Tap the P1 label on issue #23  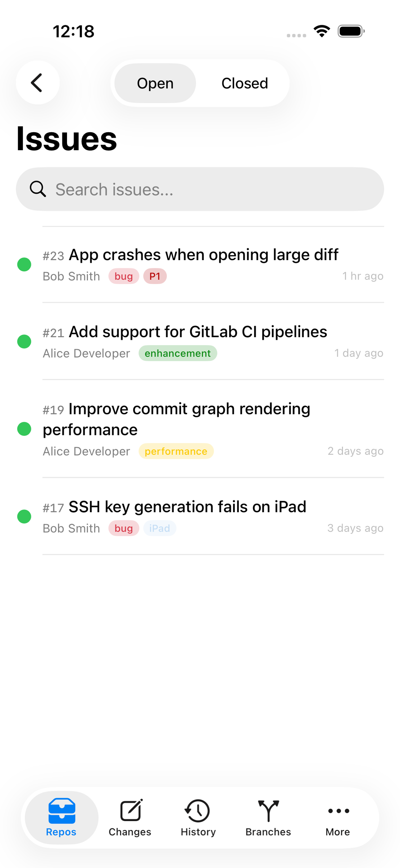click(155, 276)
